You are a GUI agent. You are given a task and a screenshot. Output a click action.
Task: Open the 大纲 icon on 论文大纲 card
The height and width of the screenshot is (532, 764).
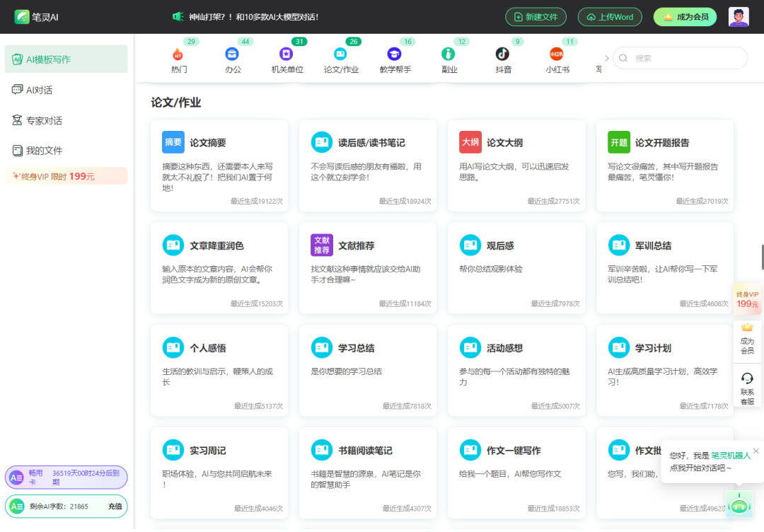coord(470,142)
